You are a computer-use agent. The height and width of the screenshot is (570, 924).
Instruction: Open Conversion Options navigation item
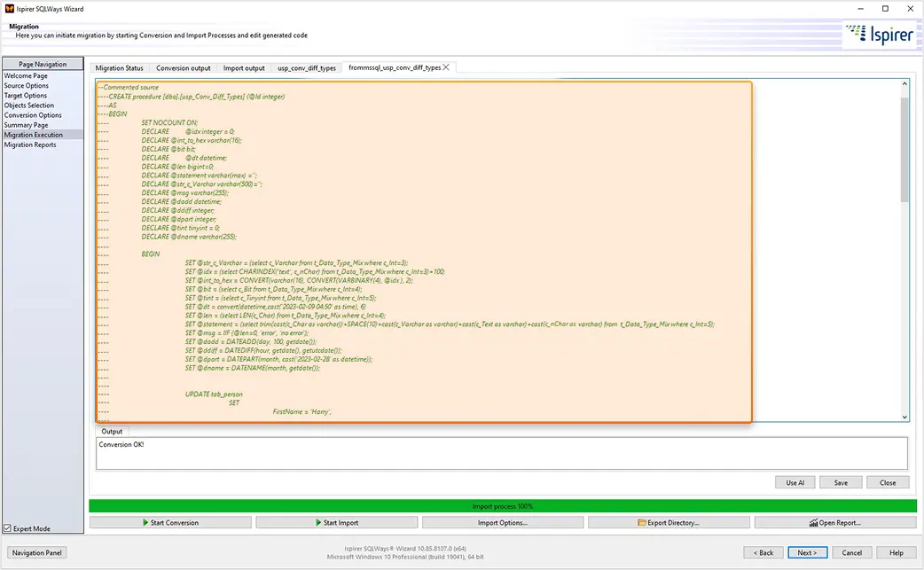(33, 115)
